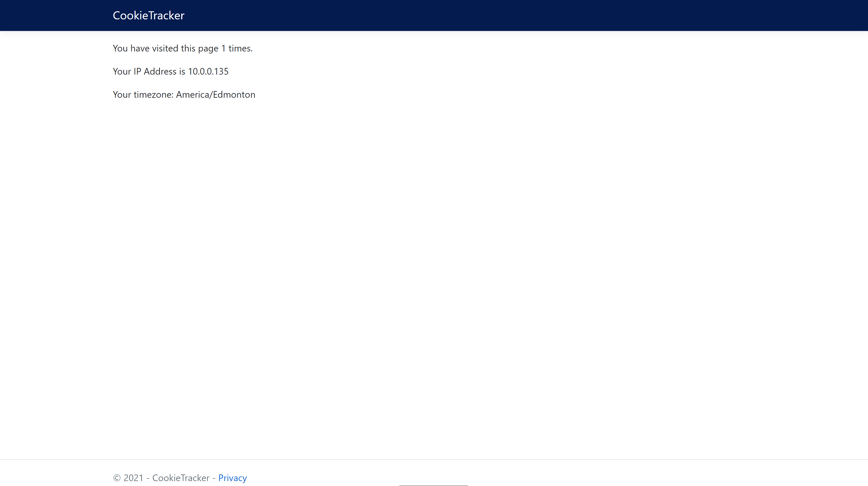
Task: Click the number 1 in the visit counter
Action: pos(223,48)
